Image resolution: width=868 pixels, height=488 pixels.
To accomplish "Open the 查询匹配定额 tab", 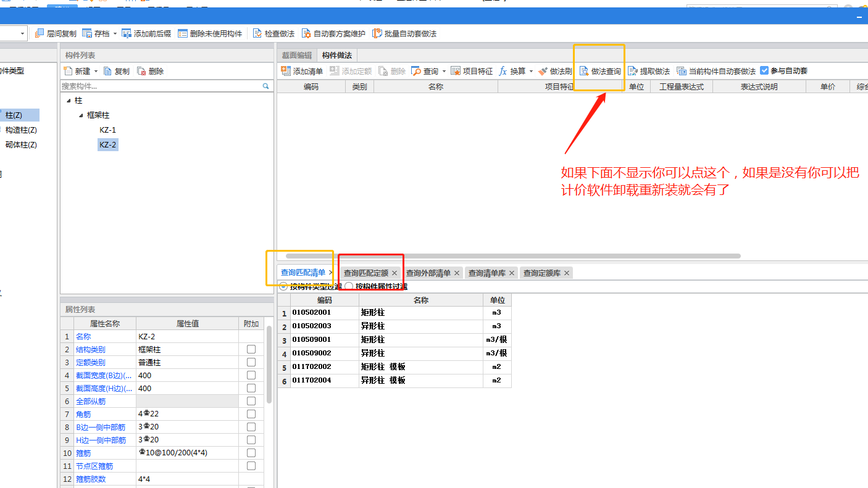I will pos(366,273).
